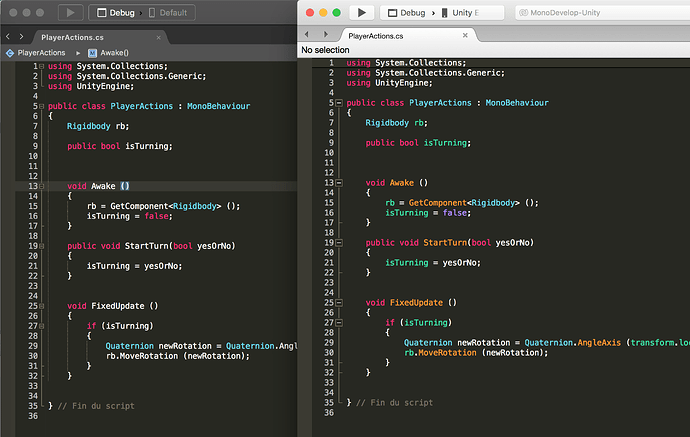The height and width of the screenshot is (437, 690).
Task: Collapse FixedUpdate fold at line 25, dark window
Action: tap(41, 306)
